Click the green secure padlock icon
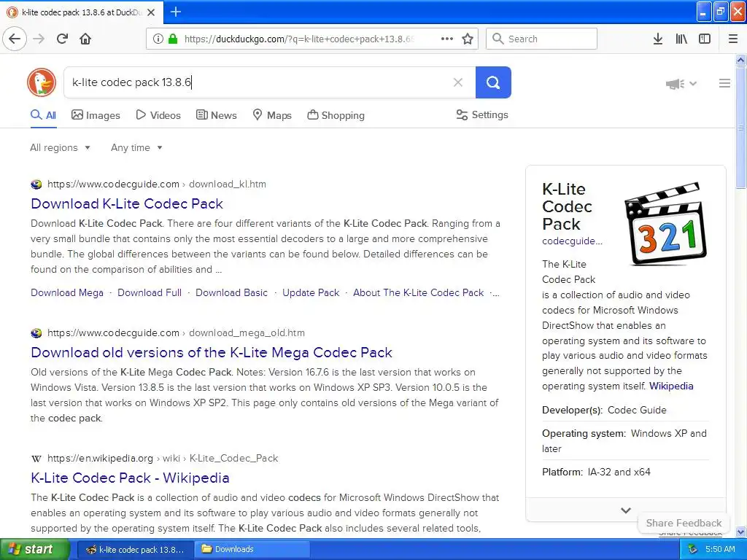The height and width of the screenshot is (560, 747). click(173, 39)
